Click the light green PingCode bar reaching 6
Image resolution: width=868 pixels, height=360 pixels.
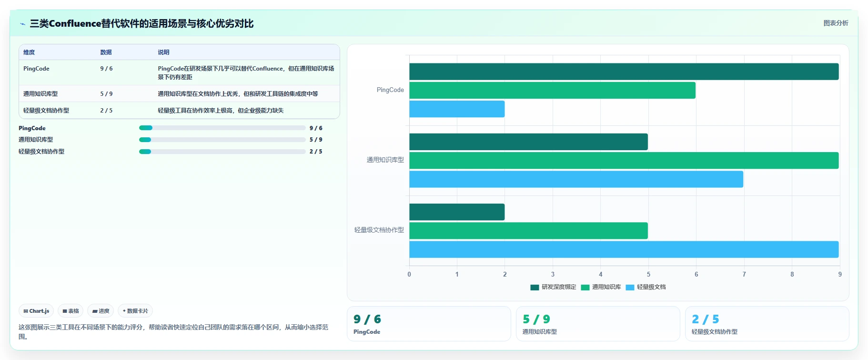[x=552, y=90]
